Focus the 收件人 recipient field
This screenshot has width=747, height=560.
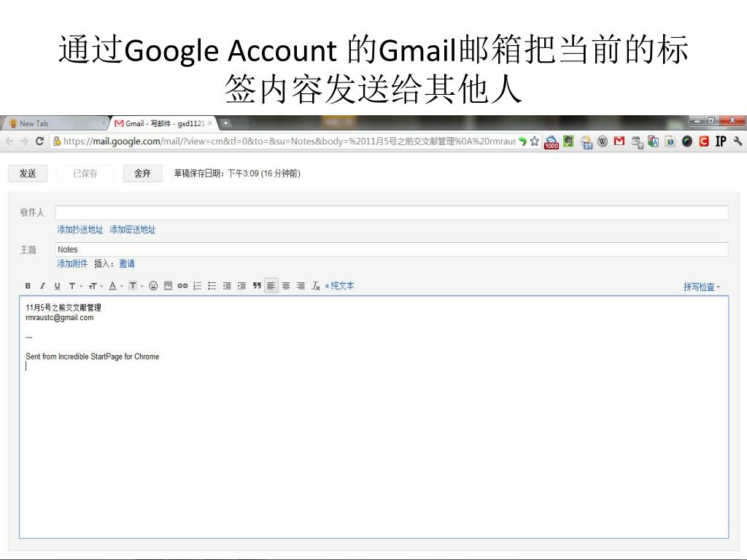pyautogui.click(x=392, y=212)
